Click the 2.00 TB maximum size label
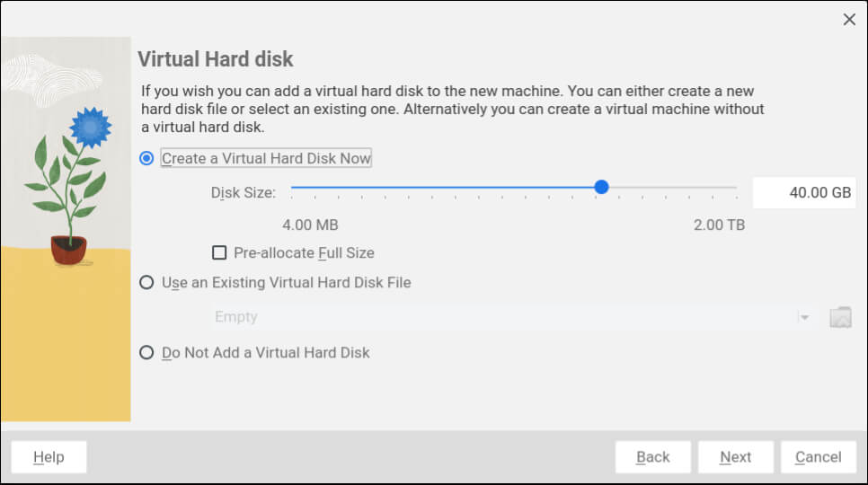Viewport: 868px width, 485px height. coord(719,225)
